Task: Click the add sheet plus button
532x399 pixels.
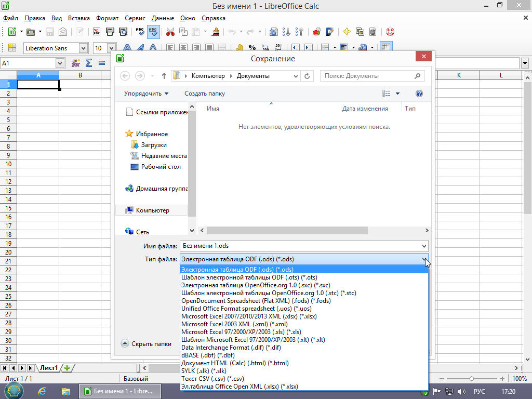Action: pyautogui.click(x=67, y=368)
